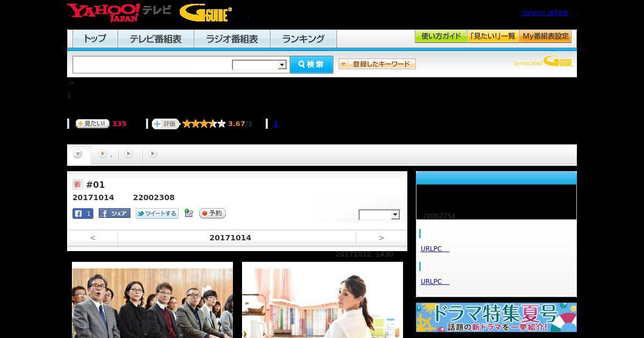Viewport: 644px width, 338px height.
Task: Click the G-GUIDE logo in the header
Action: (206, 13)
